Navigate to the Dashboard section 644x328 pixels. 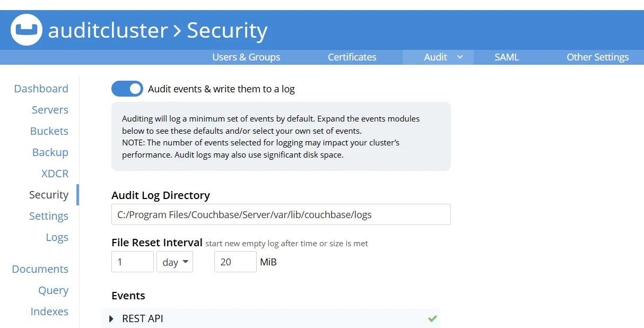[x=41, y=88]
